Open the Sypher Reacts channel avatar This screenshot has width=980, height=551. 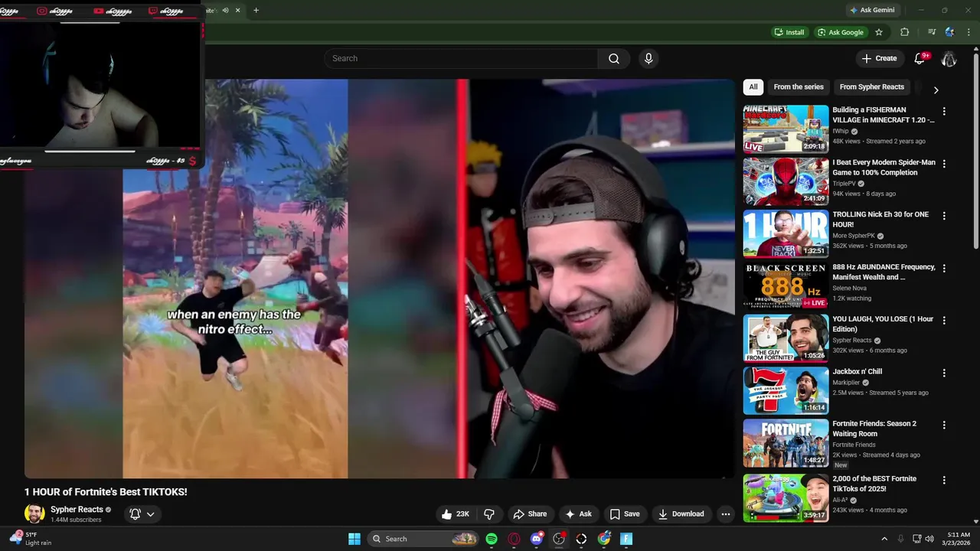point(34,514)
